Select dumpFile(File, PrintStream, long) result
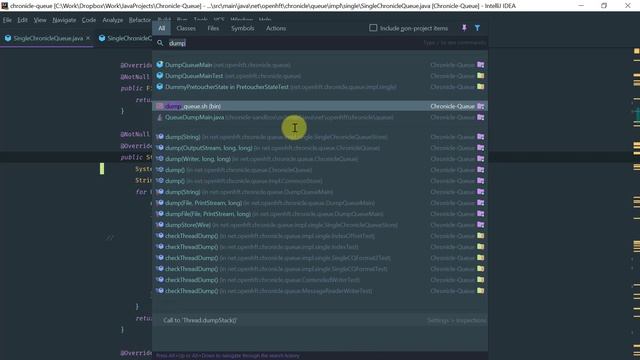The width and height of the screenshot is (640, 360). (x=320, y=214)
